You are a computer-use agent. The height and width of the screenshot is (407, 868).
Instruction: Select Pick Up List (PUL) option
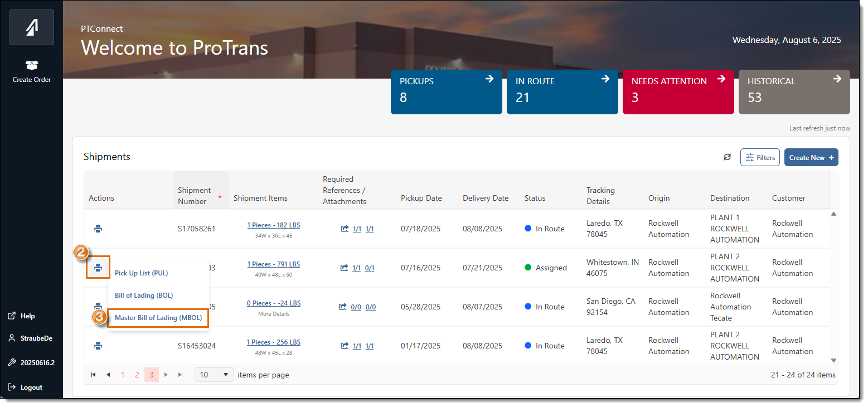(x=141, y=273)
